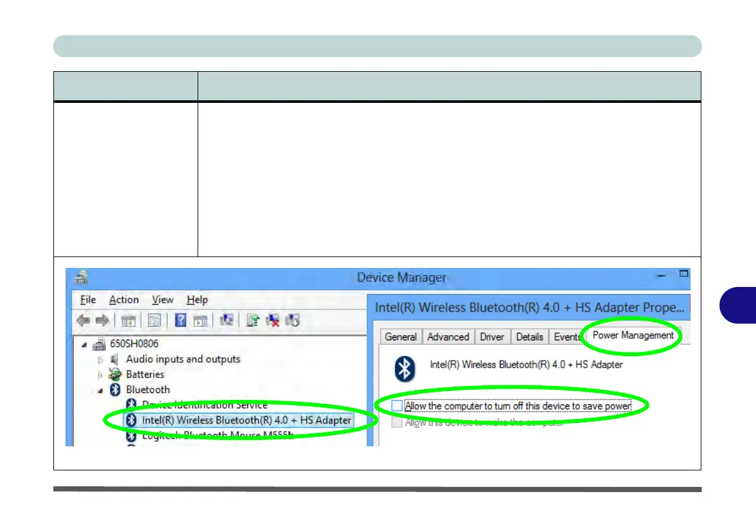The height and width of the screenshot is (532, 756).
Task: Click the computer icon beside 650SH0806
Action: pyautogui.click(x=99, y=343)
